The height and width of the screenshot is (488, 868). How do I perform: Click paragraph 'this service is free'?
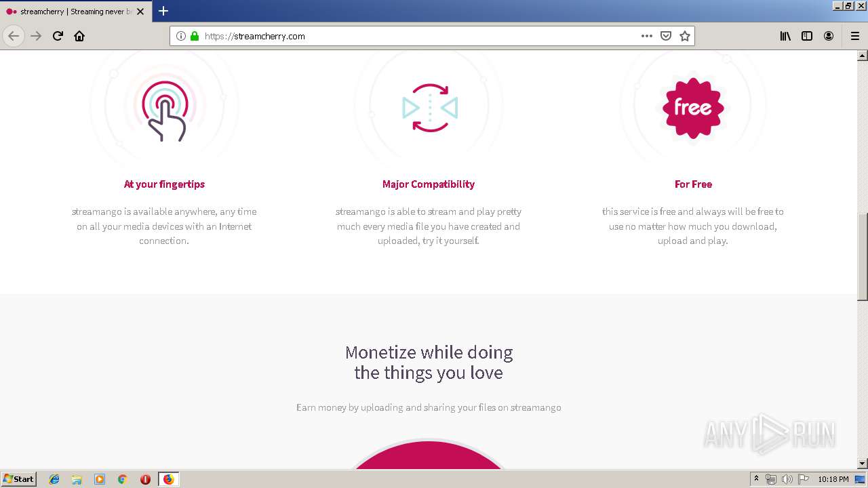[x=693, y=226]
